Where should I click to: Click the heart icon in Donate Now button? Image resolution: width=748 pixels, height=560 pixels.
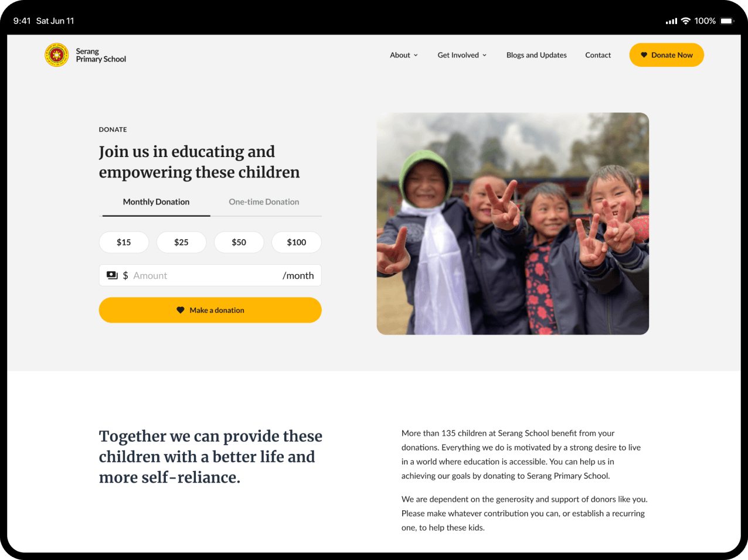644,55
